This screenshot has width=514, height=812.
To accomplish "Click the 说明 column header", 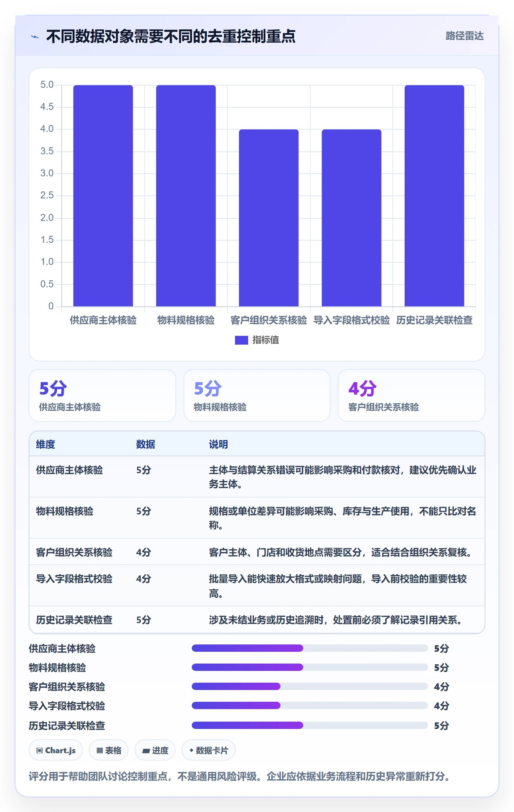I will (x=218, y=444).
